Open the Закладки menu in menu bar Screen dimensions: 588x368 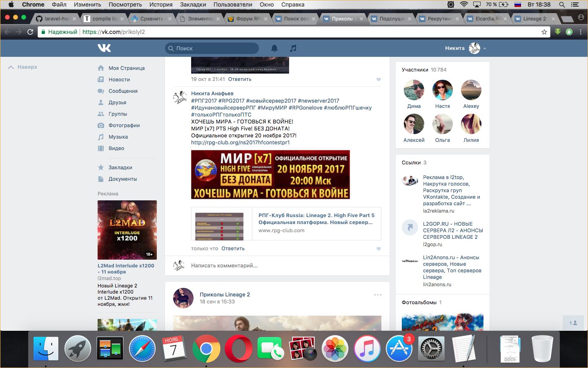[x=193, y=4]
